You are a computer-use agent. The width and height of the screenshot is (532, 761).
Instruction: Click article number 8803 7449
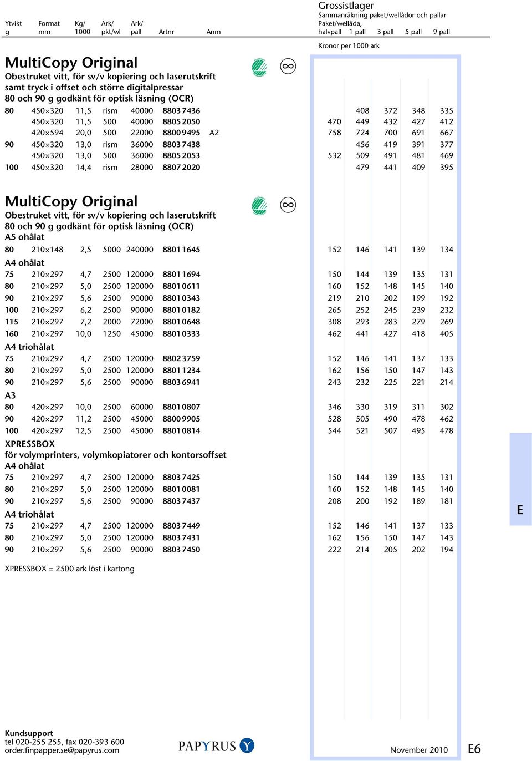(x=181, y=526)
